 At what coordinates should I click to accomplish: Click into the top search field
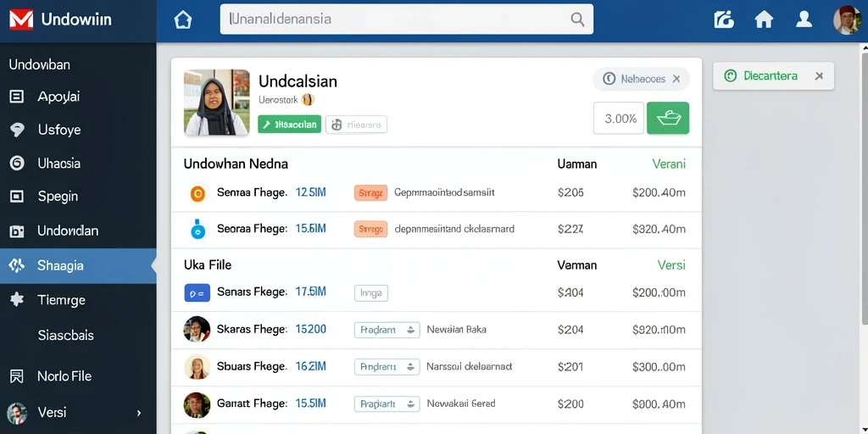pyautogui.click(x=407, y=19)
